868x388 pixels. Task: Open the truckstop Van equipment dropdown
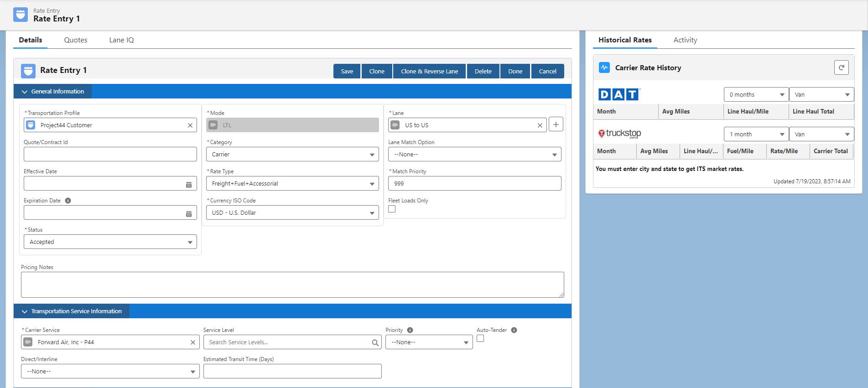821,135
